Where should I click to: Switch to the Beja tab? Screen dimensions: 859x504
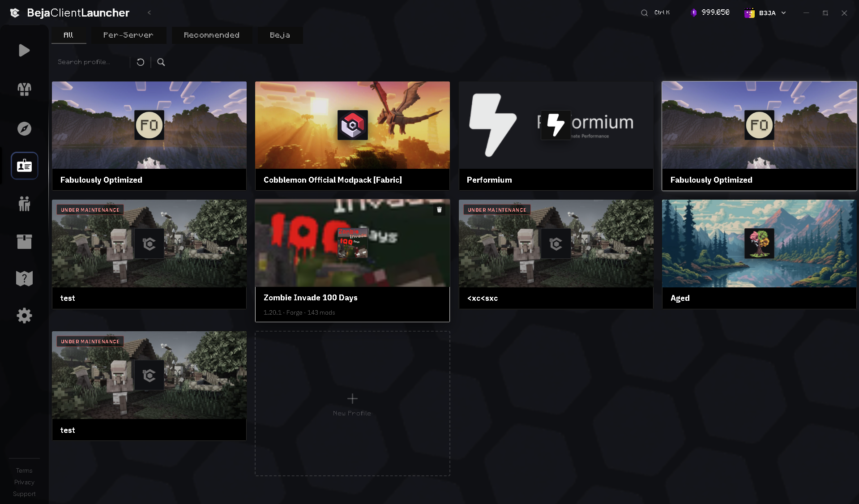pos(280,35)
